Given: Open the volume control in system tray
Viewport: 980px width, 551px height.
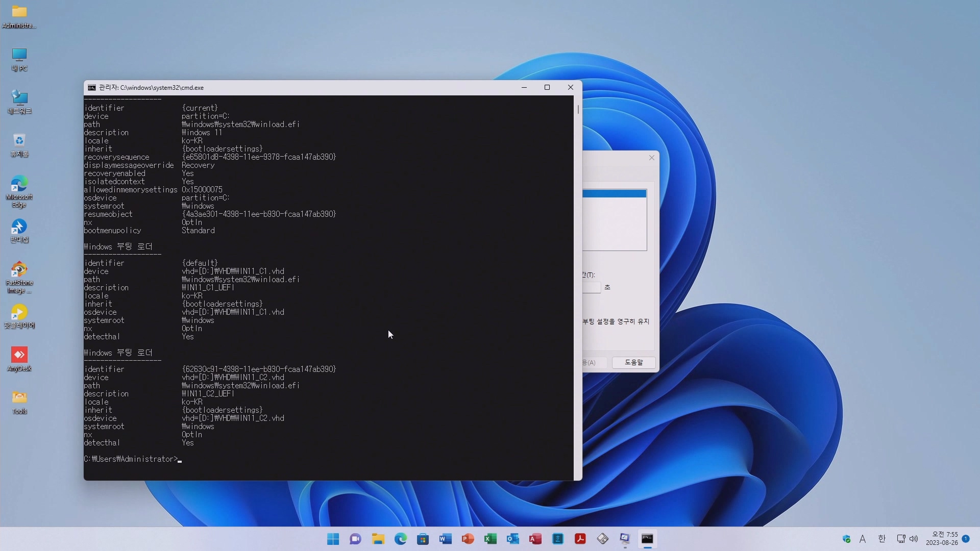Looking at the screenshot, I should click(914, 539).
